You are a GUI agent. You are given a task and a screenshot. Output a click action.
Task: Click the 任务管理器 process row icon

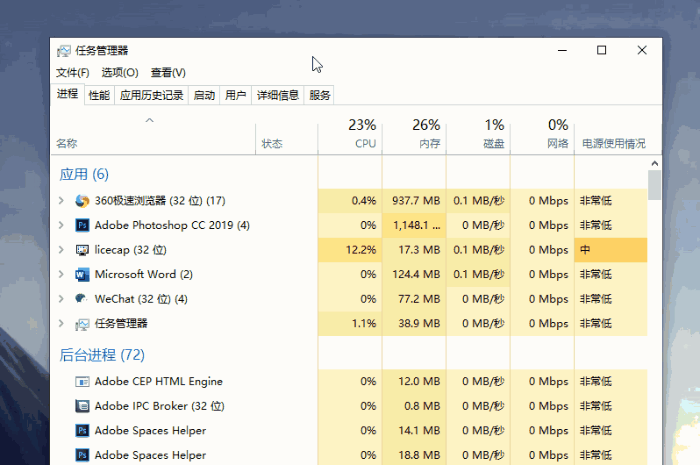(83, 324)
